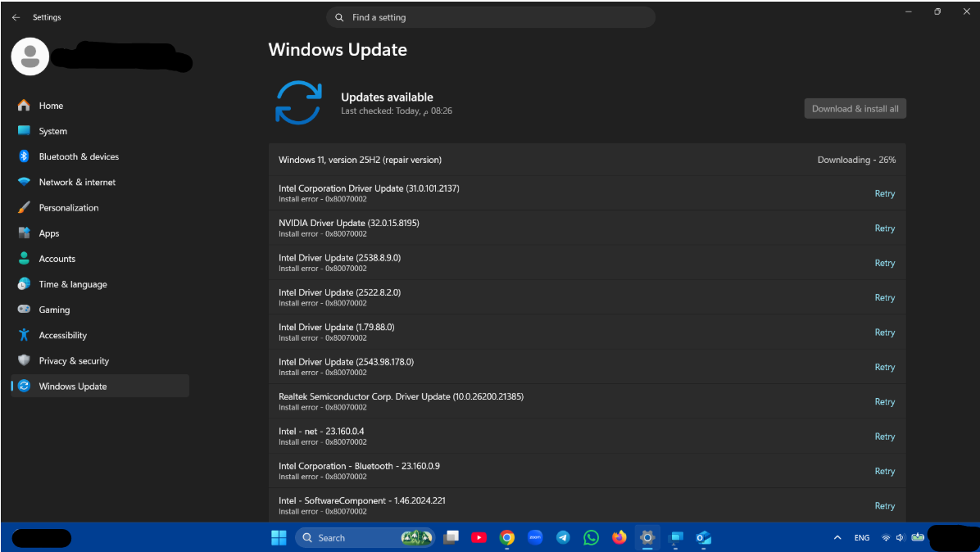Click the taskbar Search box
This screenshot has width=980, height=552.
(365, 537)
